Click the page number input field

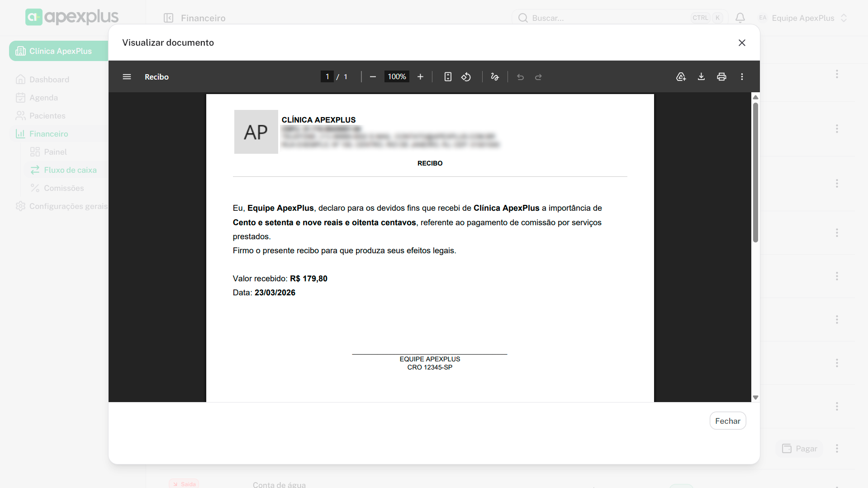tap(327, 77)
